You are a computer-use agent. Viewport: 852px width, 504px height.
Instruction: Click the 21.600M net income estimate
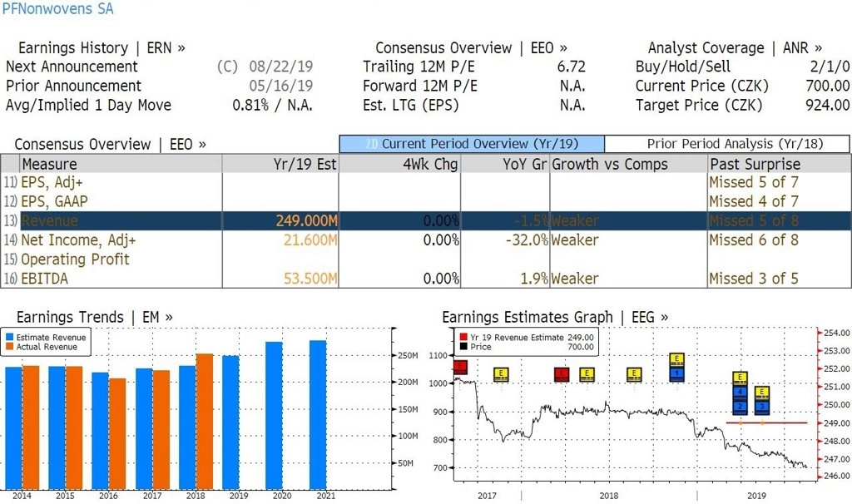click(310, 240)
